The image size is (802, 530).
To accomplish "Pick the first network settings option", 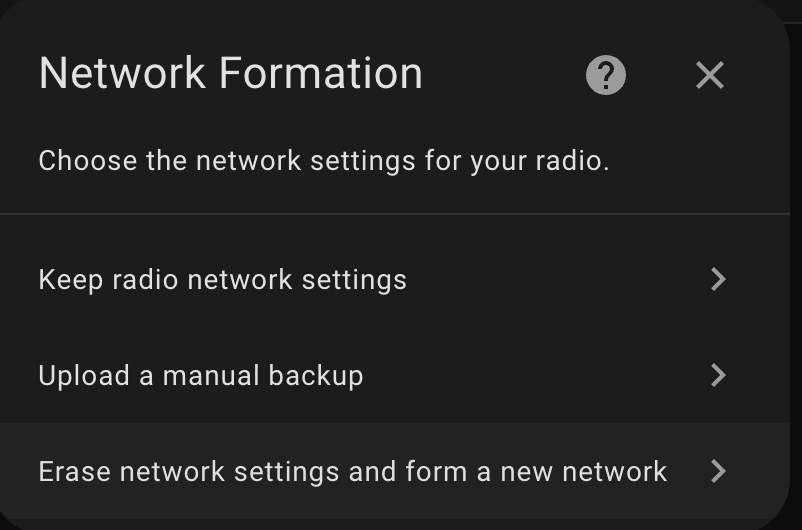I will point(395,279).
